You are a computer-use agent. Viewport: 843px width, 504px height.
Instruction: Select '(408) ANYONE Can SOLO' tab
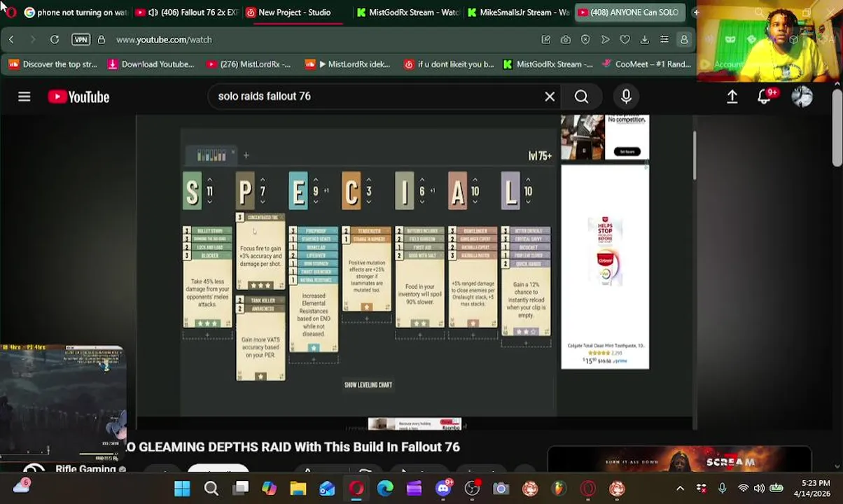pyautogui.click(x=629, y=13)
